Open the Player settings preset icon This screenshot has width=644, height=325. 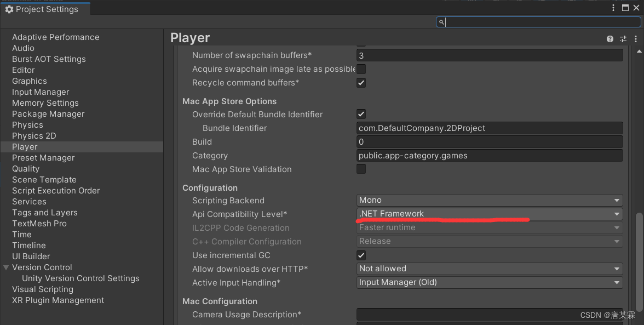623,38
